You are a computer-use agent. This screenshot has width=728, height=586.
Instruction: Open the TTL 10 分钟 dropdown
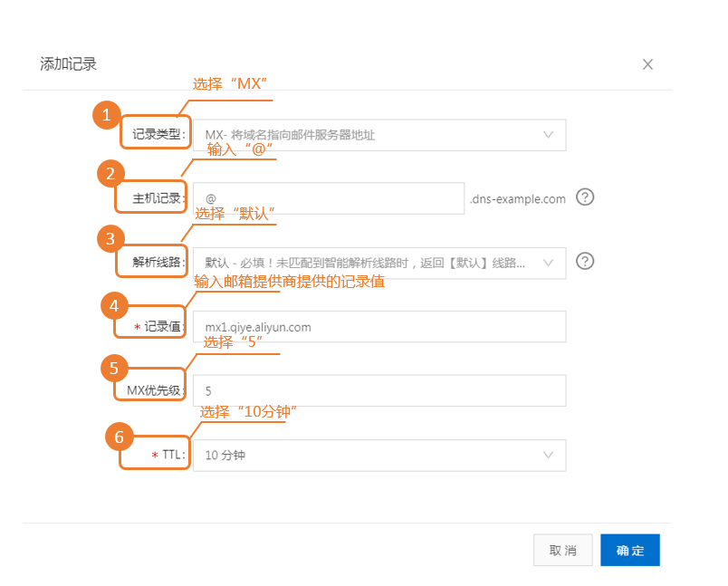[x=379, y=456]
